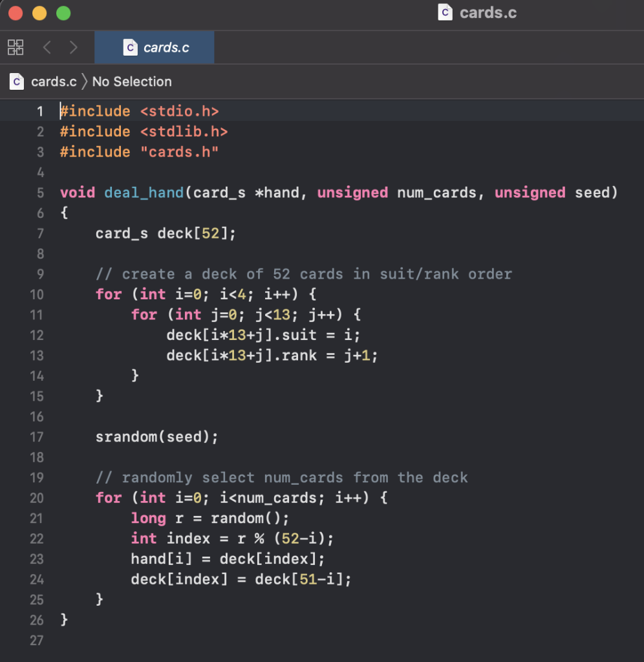Open the related items grid menu
The height and width of the screenshot is (662, 644).
tap(16, 47)
